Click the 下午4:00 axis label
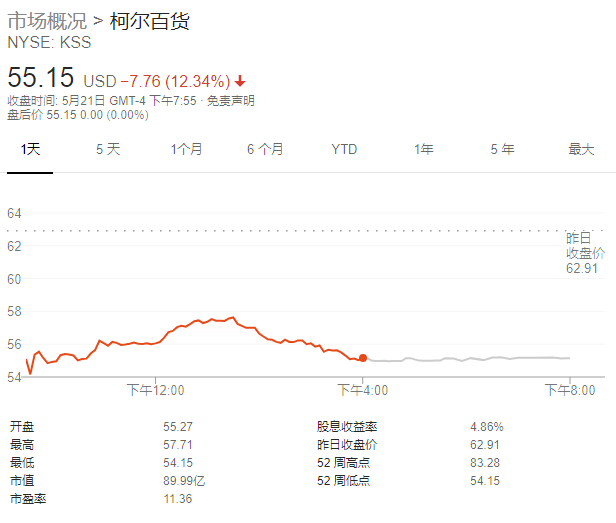 pos(363,390)
